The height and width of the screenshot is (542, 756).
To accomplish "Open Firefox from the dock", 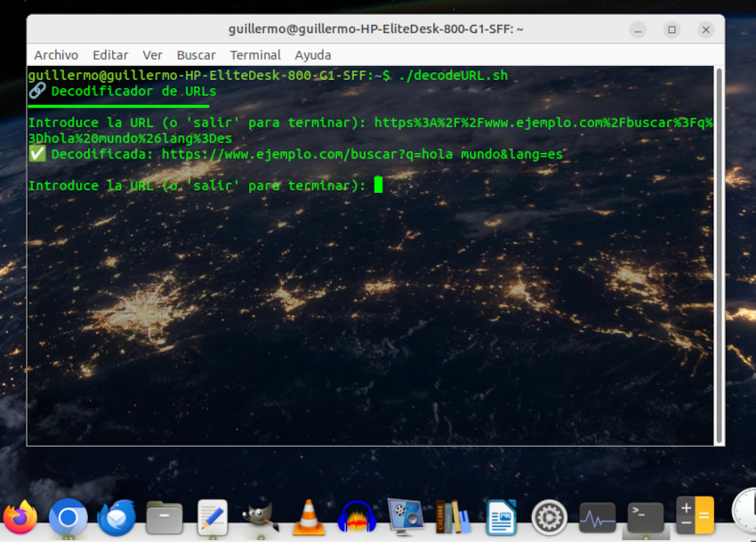I will tap(20, 517).
